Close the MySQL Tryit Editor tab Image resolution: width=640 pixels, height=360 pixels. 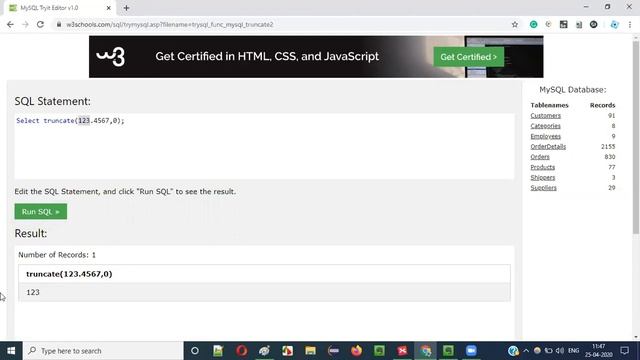109,8
